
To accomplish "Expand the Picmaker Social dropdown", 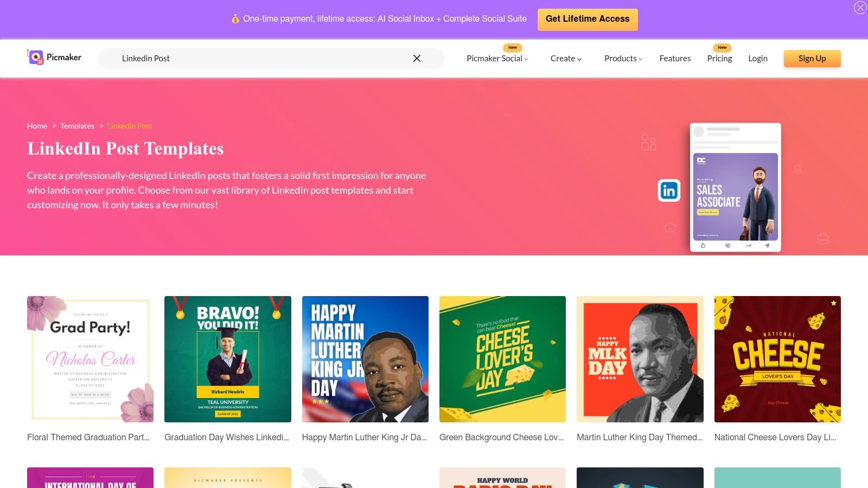I will [x=497, y=59].
